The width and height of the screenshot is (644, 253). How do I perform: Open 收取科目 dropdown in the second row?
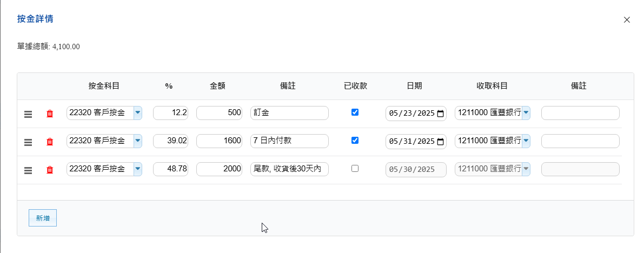pos(526,141)
